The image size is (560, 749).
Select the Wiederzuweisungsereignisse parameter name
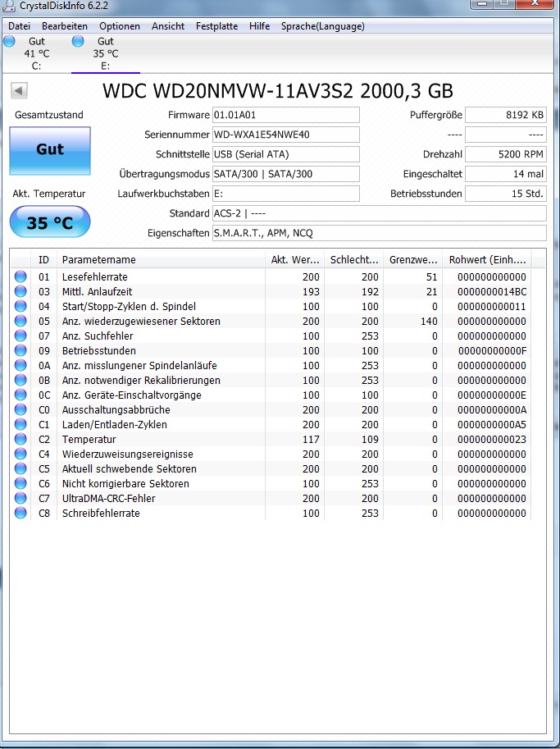(127, 454)
